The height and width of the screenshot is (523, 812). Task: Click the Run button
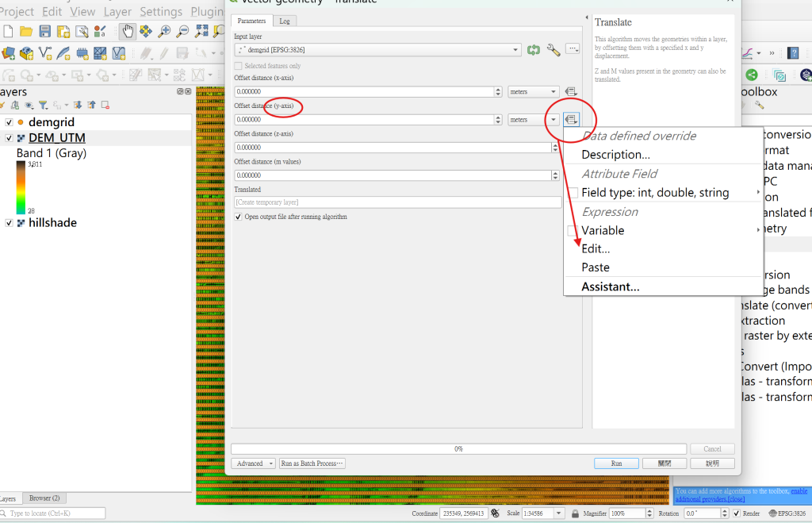click(616, 463)
